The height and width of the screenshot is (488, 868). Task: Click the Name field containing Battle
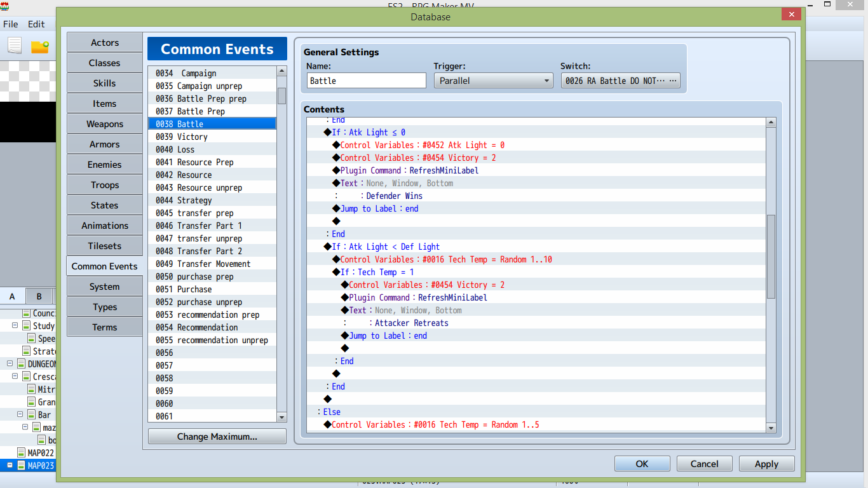click(x=367, y=81)
